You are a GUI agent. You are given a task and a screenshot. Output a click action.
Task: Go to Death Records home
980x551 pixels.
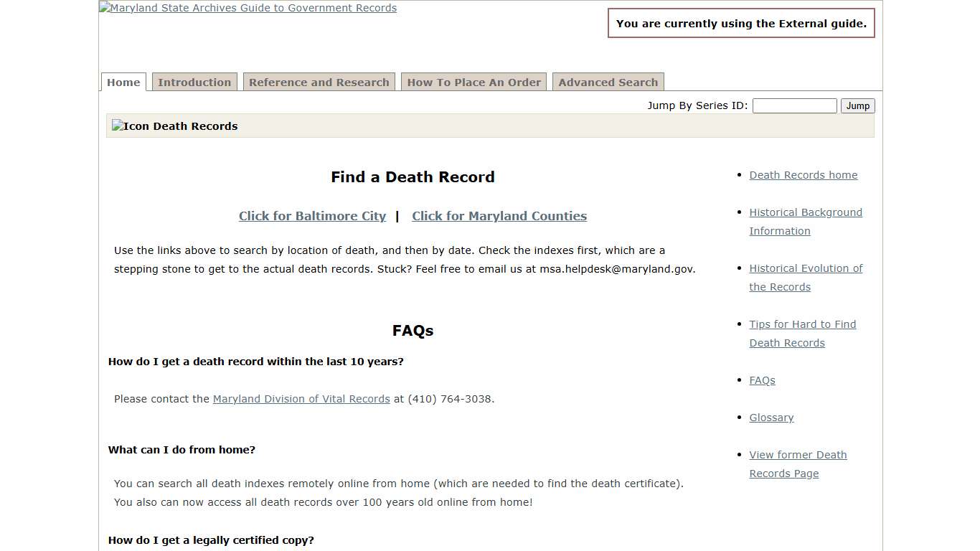803,174
